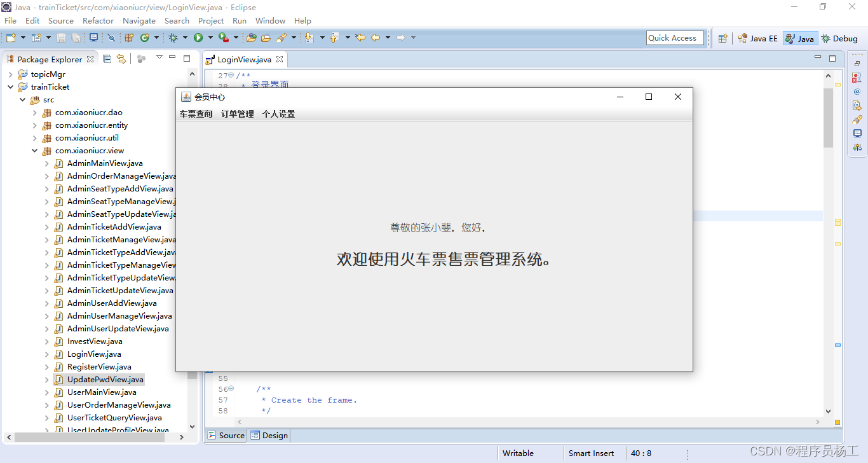Click the Open Perspective icon
This screenshot has width=868, height=463.
(722, 38)
